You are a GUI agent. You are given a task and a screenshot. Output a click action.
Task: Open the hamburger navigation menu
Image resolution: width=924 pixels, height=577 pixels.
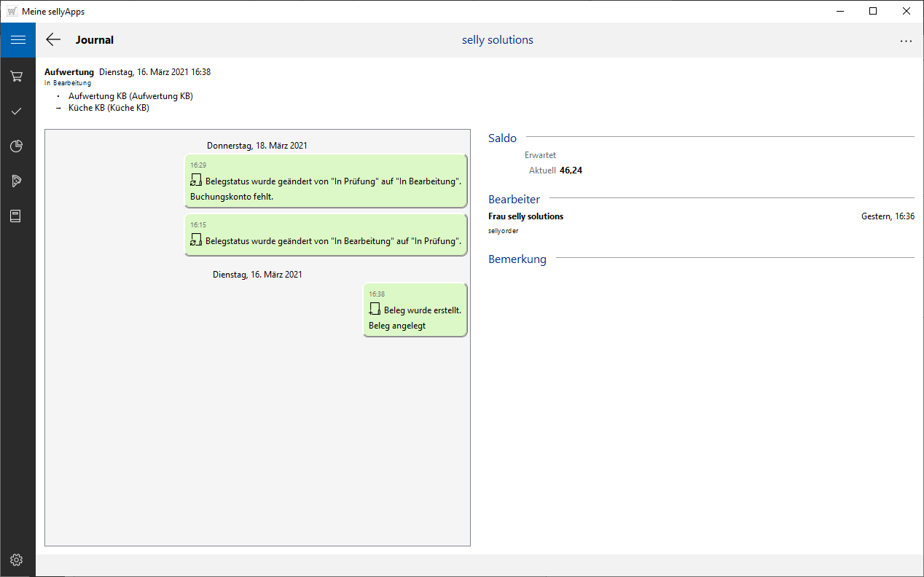click(x=17, y=40)
